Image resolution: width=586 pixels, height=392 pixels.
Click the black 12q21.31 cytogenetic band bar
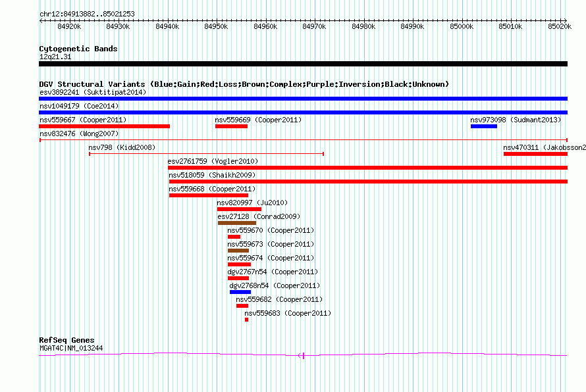pos(303,64)
